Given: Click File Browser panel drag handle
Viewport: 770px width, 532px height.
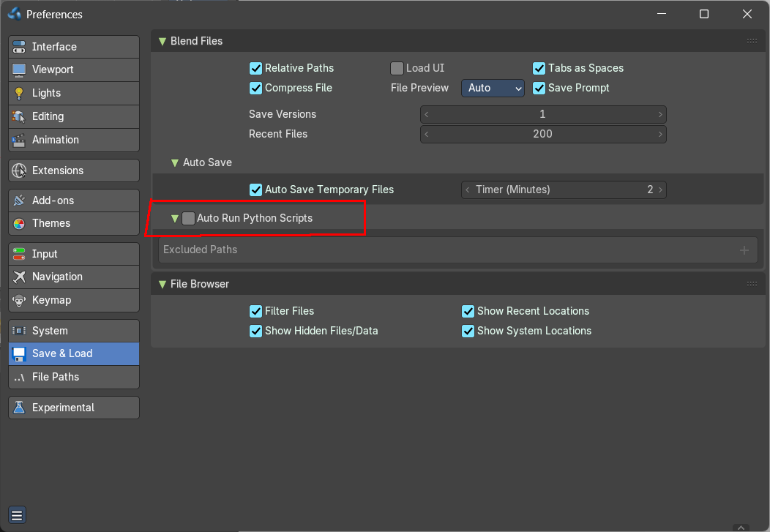Looking at the screenshot, I should click(x=752, y=284).
